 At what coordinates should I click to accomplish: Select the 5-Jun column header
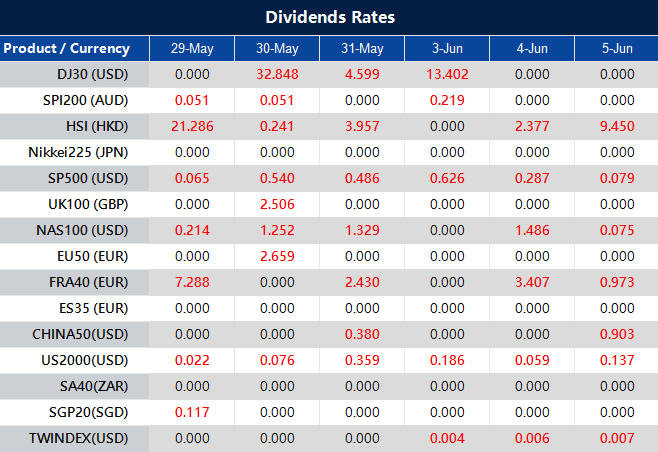(616, 48)
